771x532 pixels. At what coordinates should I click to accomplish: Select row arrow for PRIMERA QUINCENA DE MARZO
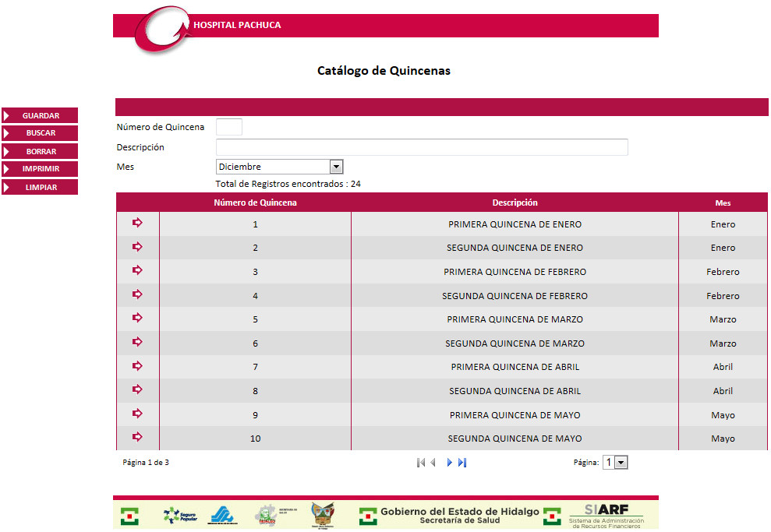point(137,318)
